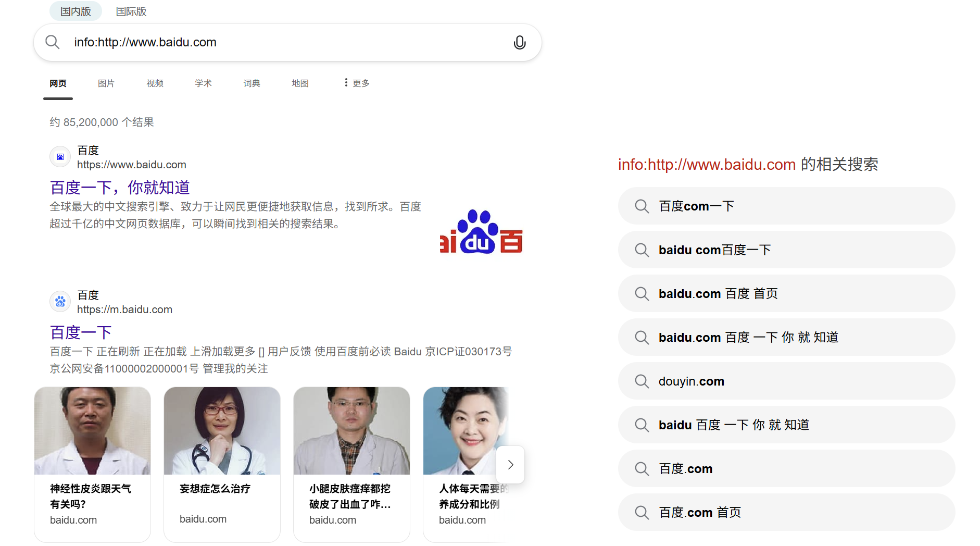Image resolution: width=980 pixels, height=546 pixels.
Task: Activate the microphone voice search icon
Action: click(x=519, y=42)
